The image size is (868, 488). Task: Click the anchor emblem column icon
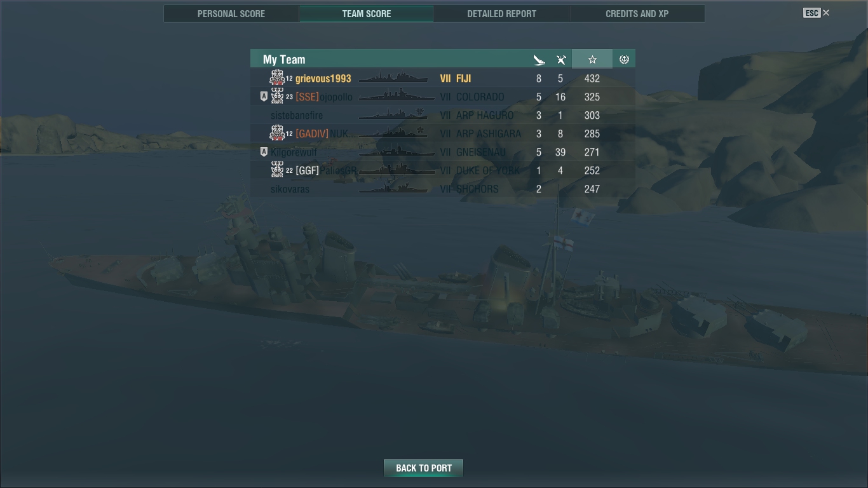(624, 59)
